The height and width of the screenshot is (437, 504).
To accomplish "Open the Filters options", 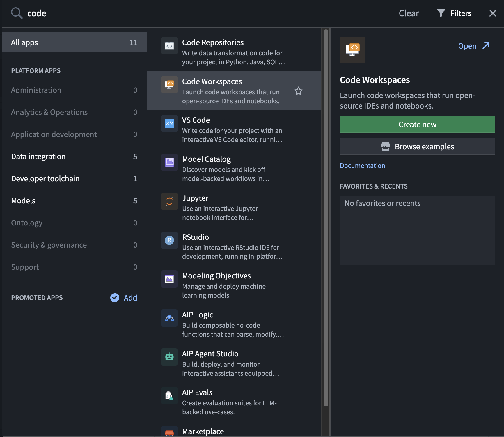I will pos(454,13).
